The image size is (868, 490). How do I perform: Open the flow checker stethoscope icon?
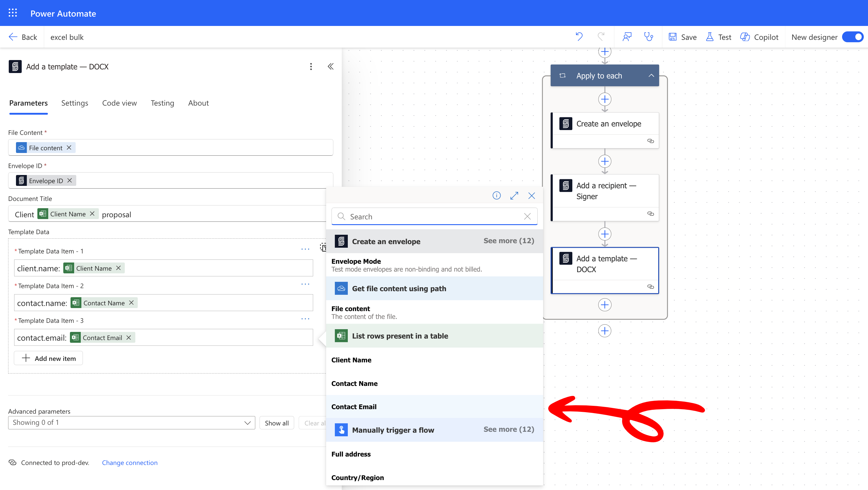[x=648, y=37]
